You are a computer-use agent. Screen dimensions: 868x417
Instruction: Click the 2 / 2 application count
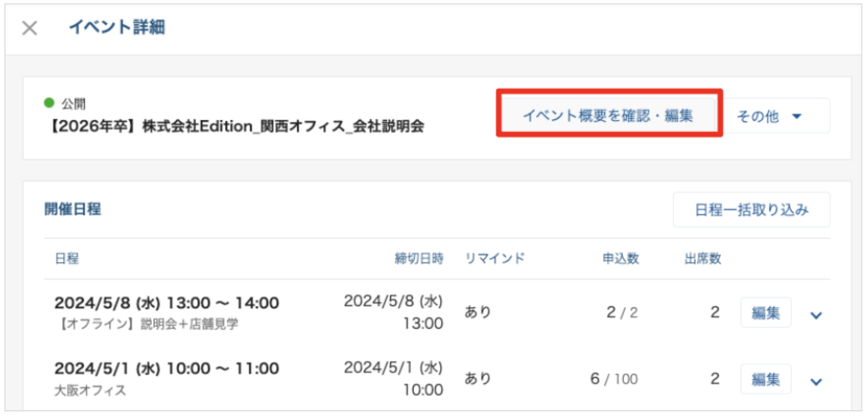coord(622,312)
